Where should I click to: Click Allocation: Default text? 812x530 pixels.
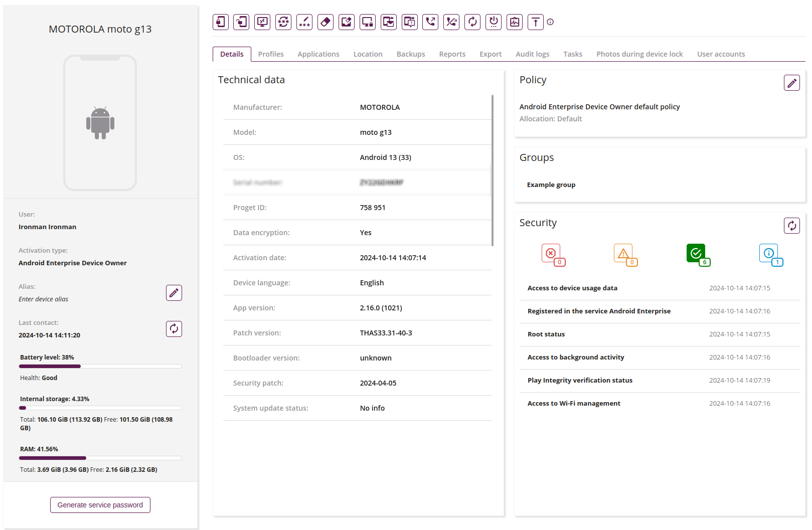tap(551, 119)
